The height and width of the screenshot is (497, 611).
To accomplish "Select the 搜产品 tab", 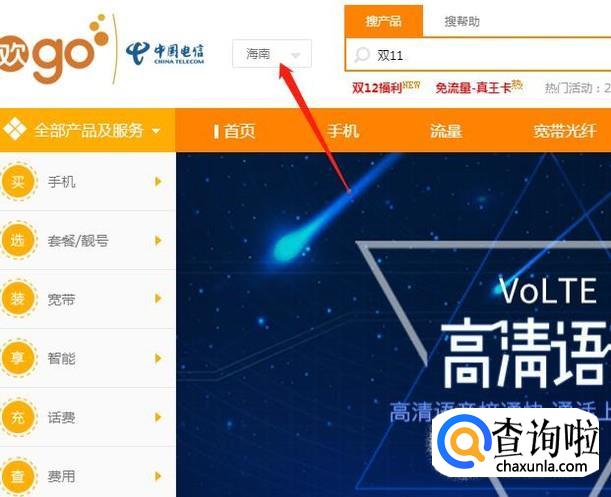I will (383, 21).
